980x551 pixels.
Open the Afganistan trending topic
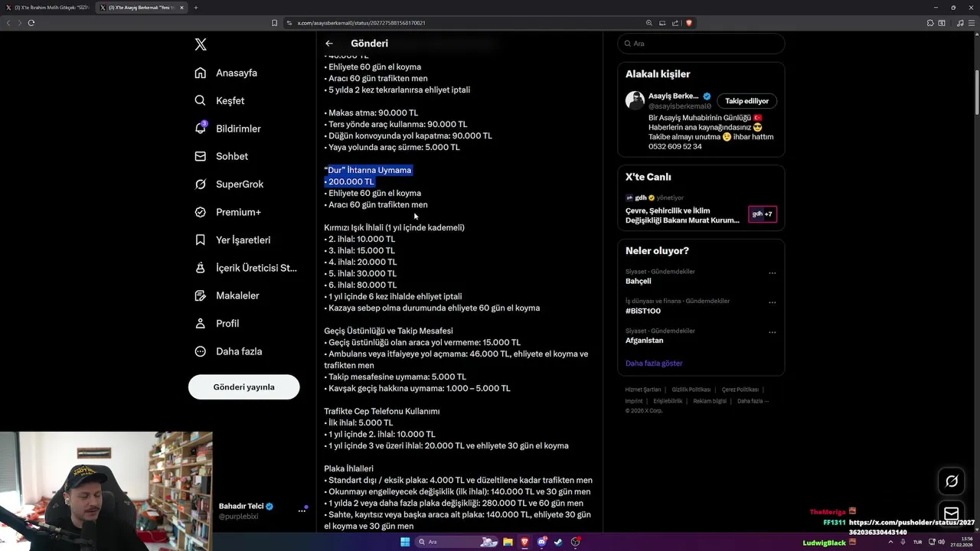645,340
